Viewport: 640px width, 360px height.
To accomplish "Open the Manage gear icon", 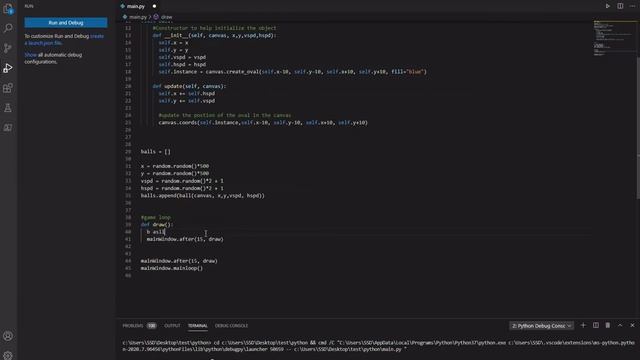I will tap(8, 355).
